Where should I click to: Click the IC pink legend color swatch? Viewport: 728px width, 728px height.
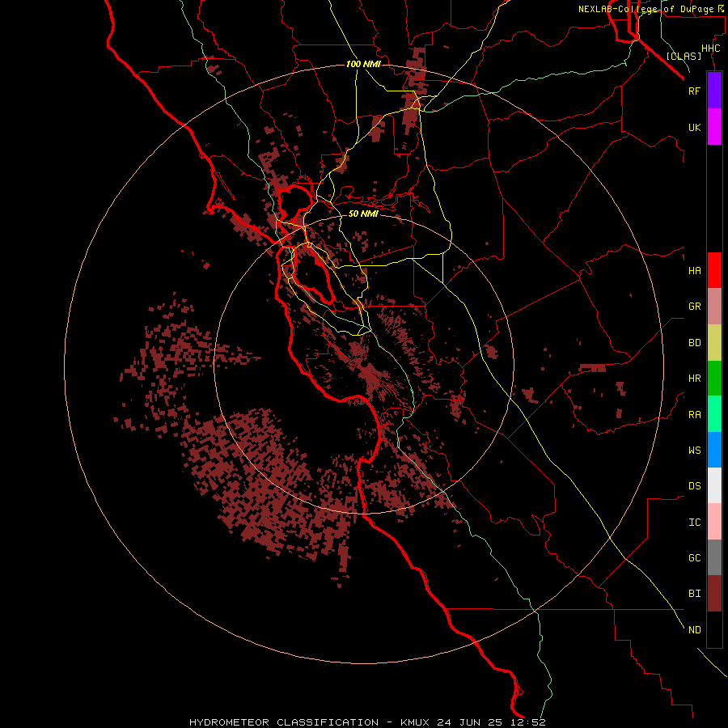pos(714,522)
